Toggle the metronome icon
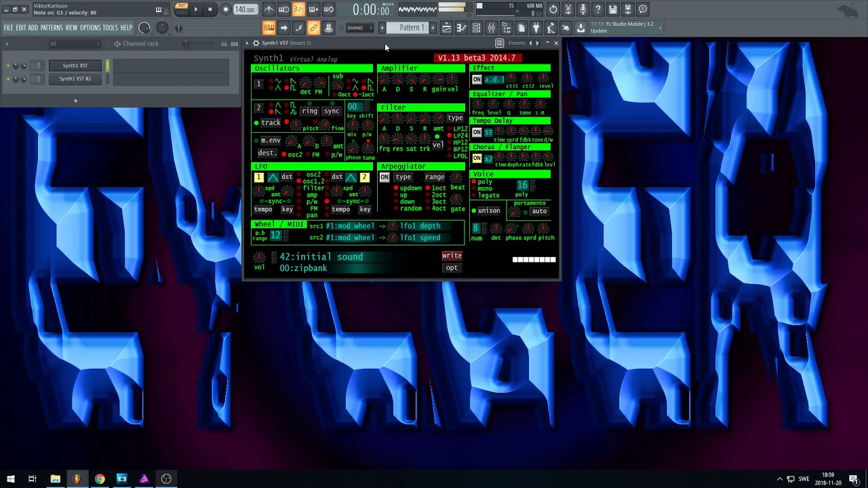 (x=269, y=9)
